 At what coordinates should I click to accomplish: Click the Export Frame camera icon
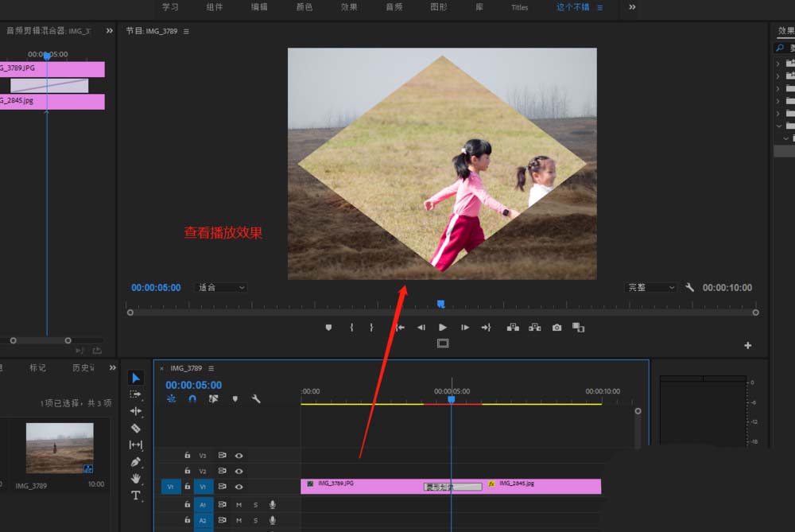556,327
